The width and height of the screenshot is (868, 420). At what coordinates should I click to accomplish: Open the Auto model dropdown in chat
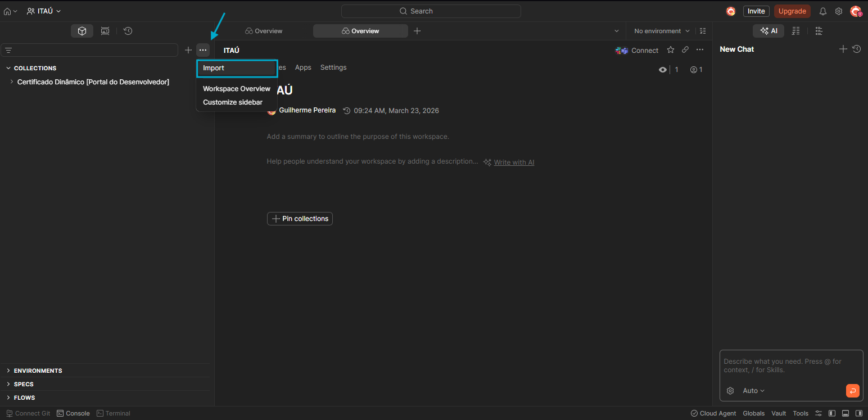coord(753,391)
